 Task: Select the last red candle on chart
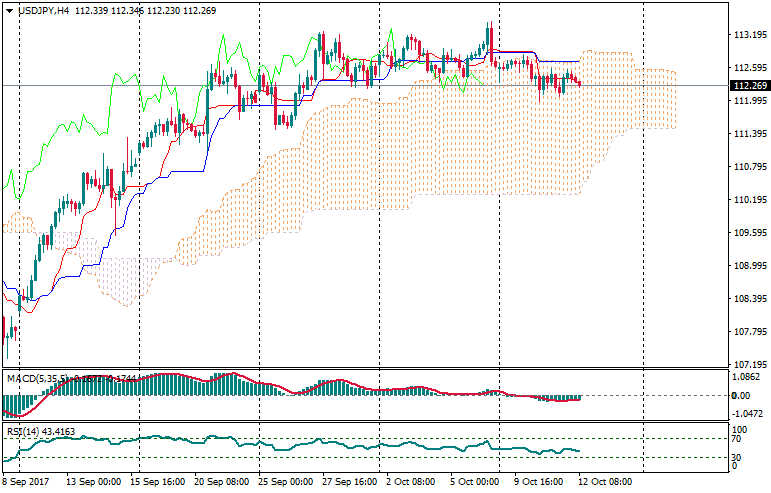[x=579, y=83]
